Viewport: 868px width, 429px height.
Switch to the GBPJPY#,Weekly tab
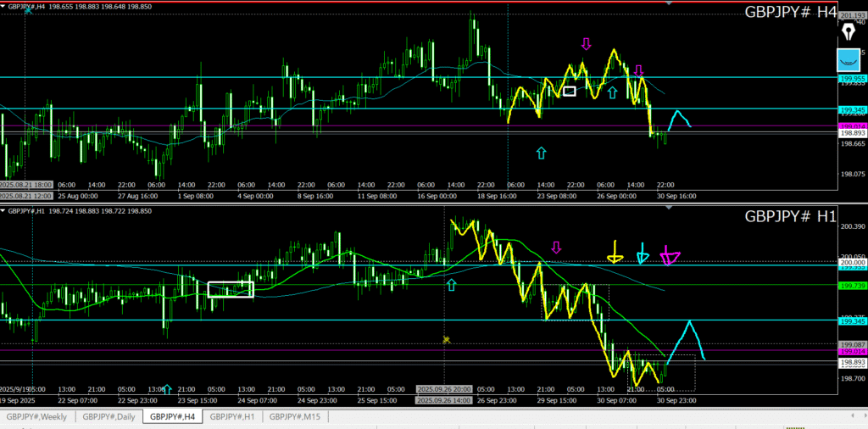(x=37, y=416)
